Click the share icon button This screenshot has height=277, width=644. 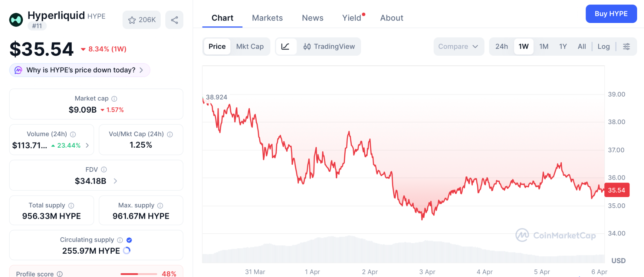point(175,20)
